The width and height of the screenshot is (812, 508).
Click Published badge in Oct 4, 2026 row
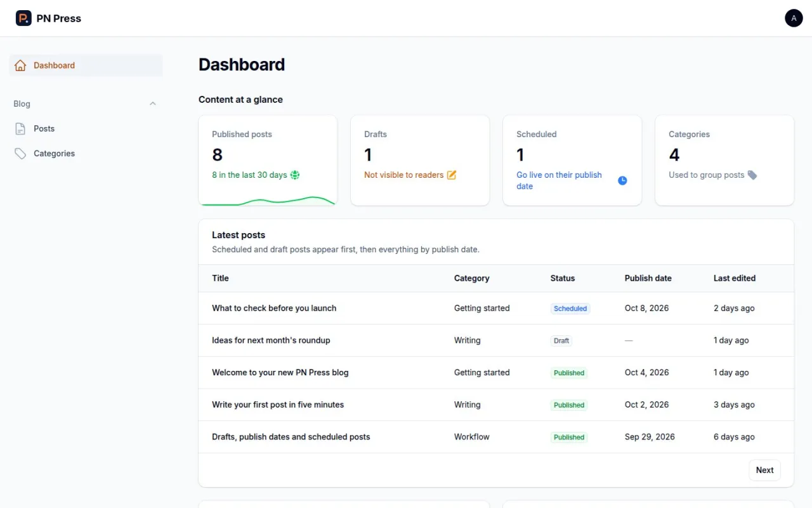[569, 373]
